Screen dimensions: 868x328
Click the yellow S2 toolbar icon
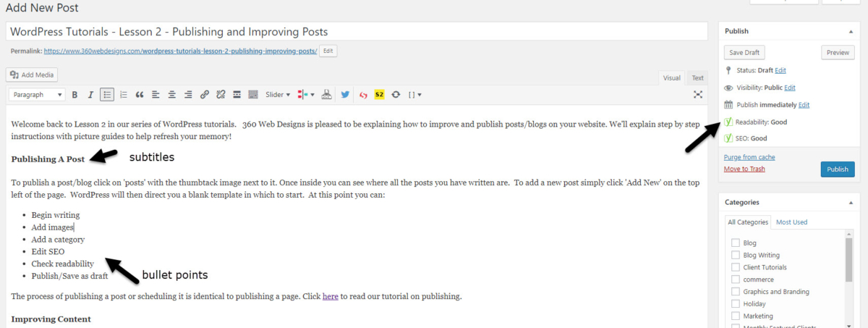(x=379, y=94)
